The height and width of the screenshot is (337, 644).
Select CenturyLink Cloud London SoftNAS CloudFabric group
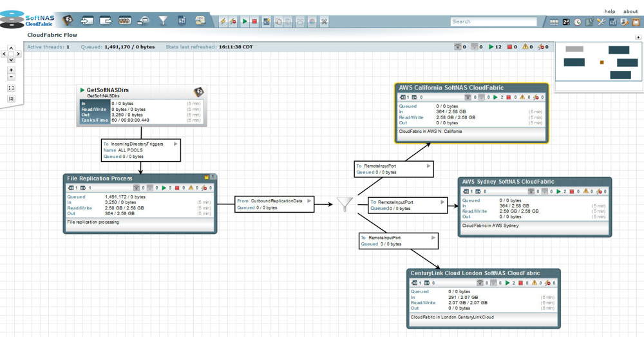click(484, 299)
